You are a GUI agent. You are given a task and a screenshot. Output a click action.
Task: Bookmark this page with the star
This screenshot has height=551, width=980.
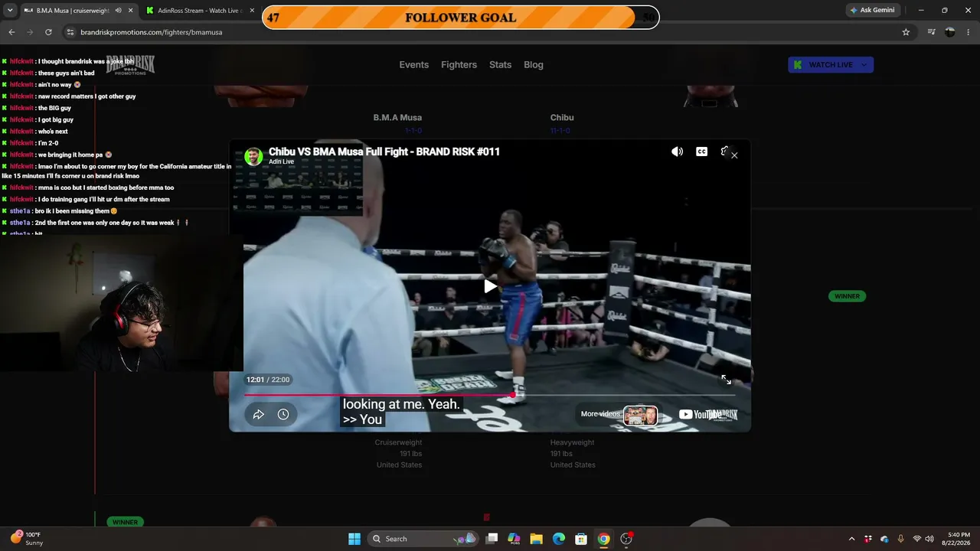click(x=906, y=32)
